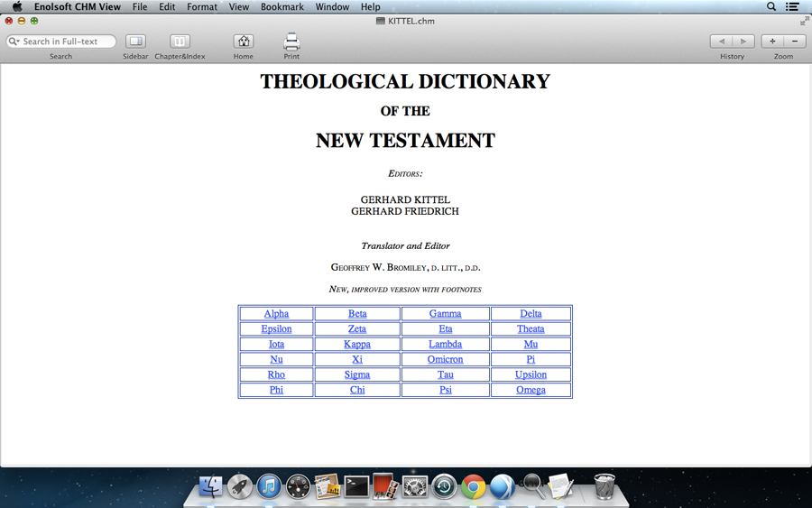812x508 pixels.
Task: Launch Finder from the Dock
Action: tap(211, 486)
